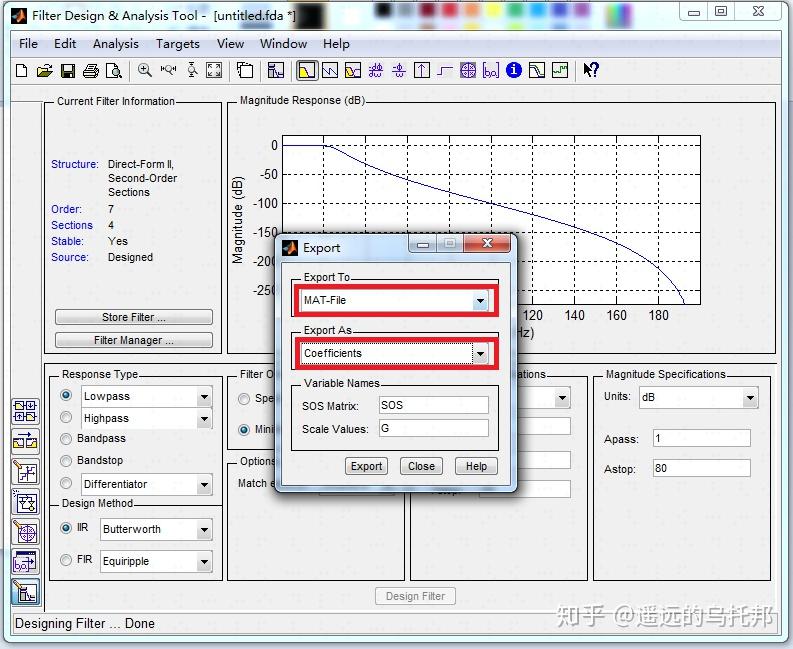Show magnitude response plot icon
793x649 pixels.
pos(307,70)
